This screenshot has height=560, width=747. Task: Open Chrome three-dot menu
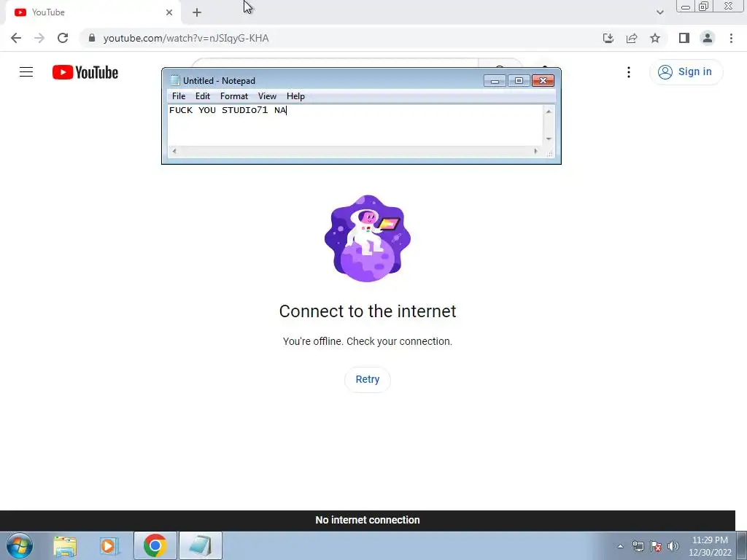[731, 38]
